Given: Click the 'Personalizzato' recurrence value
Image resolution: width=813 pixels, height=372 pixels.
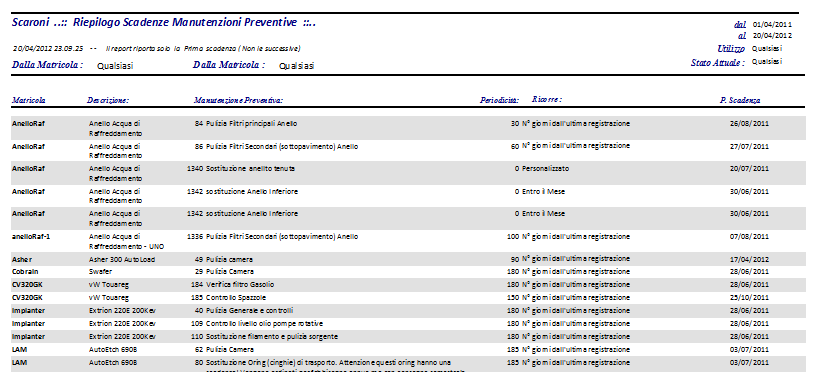Looking at the screenshot, I should [545, 169].
